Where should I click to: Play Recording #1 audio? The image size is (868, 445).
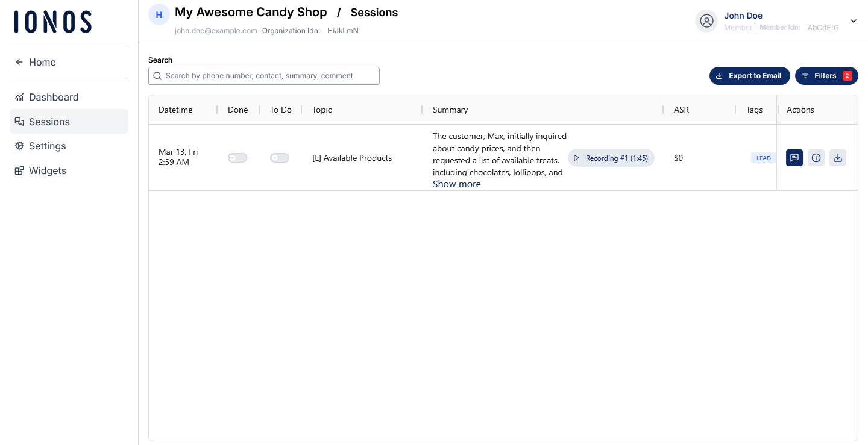(x=611, y=158)
